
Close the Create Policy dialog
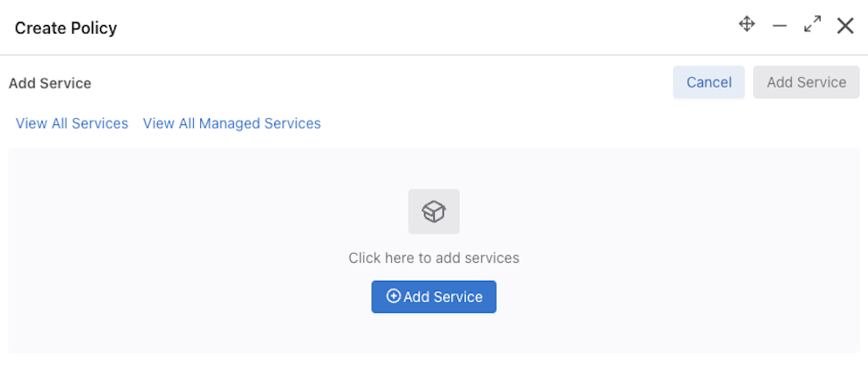845,26
